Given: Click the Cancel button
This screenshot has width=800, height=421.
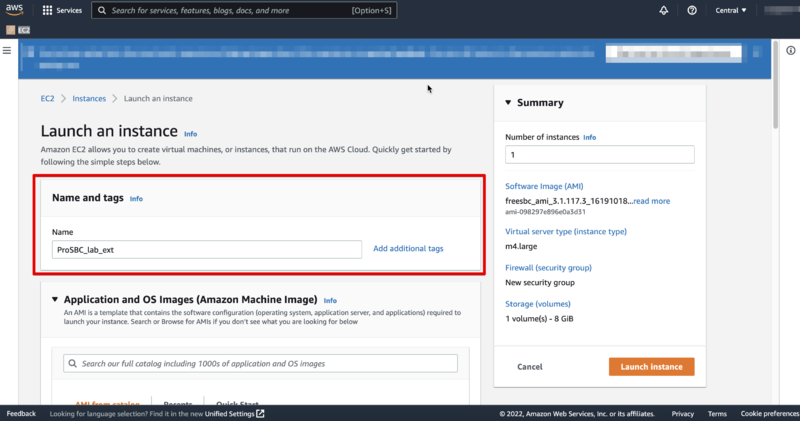Looking at the screenshot, I should pos(530,366).
